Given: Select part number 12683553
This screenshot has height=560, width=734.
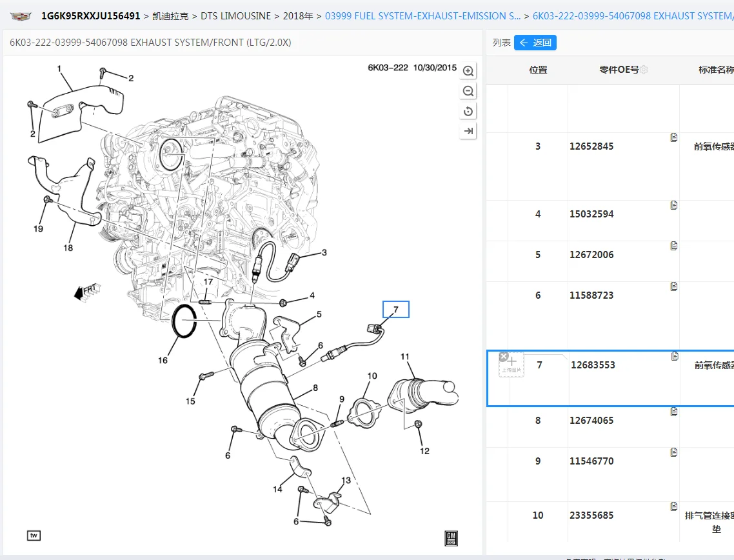Looking at the screenshot, I should point(593,365).
